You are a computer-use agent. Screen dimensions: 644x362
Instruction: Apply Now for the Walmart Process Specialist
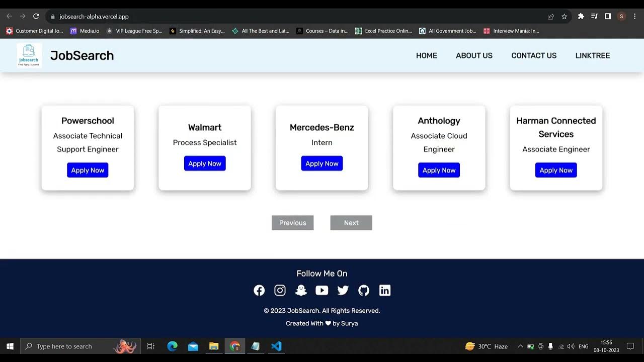pyautogui.click(x=205, y=163)
